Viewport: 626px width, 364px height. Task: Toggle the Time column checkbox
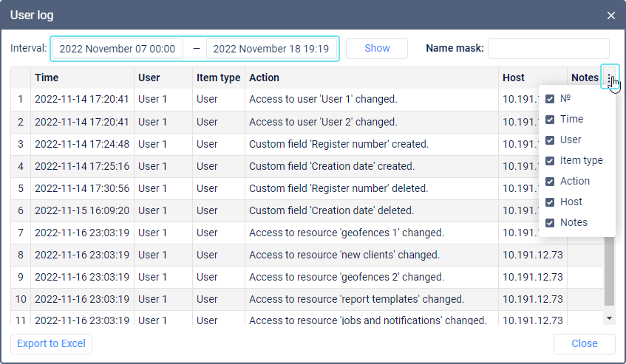tap(550, 119)
